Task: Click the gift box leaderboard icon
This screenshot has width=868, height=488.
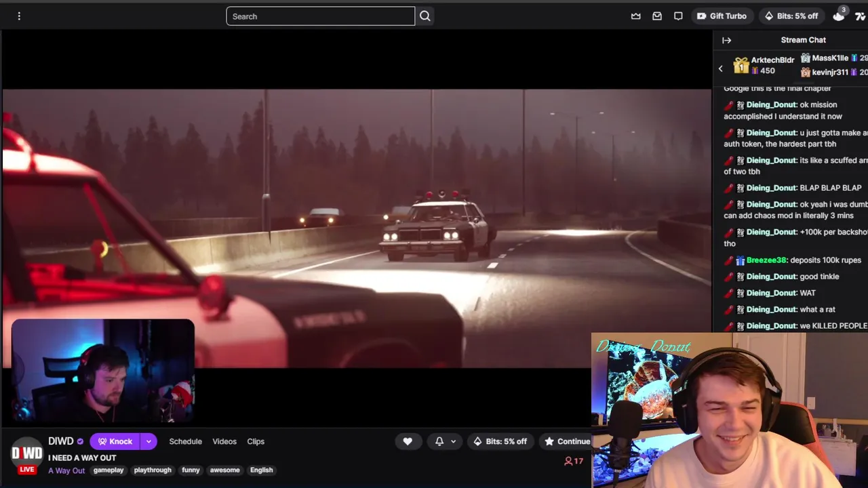Action: [741, 66]
